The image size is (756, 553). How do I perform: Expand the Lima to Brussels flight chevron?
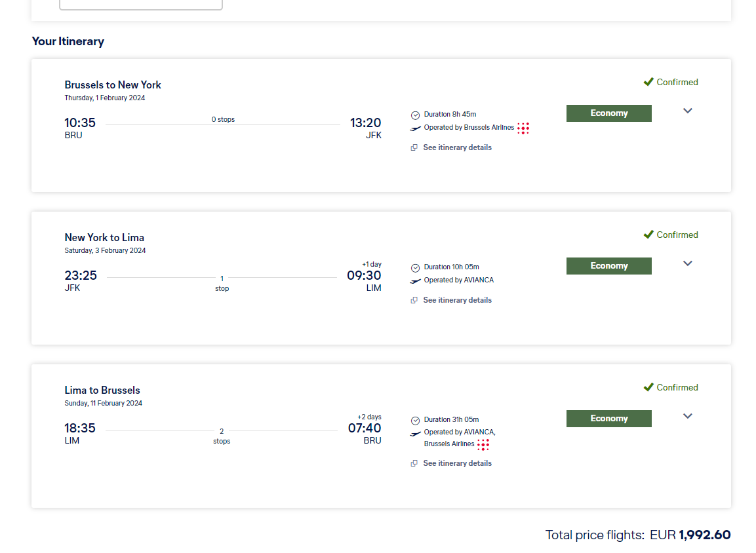coord(688,416)
